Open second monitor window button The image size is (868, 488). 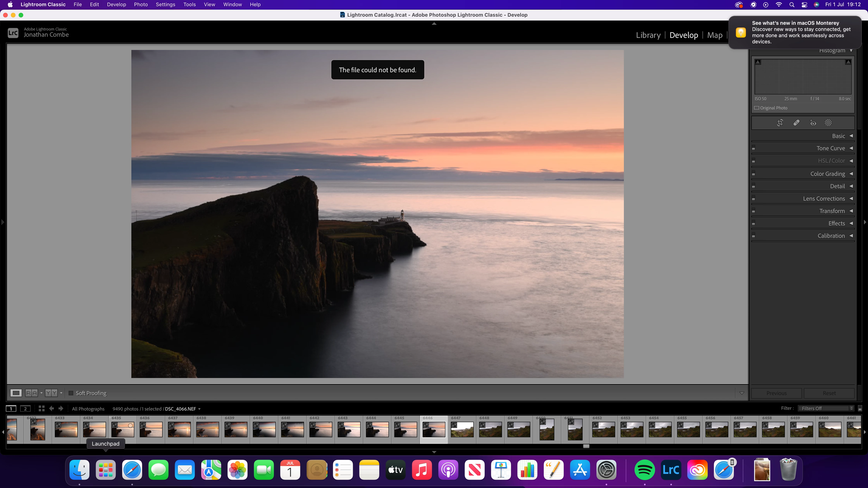coord(25,409)
